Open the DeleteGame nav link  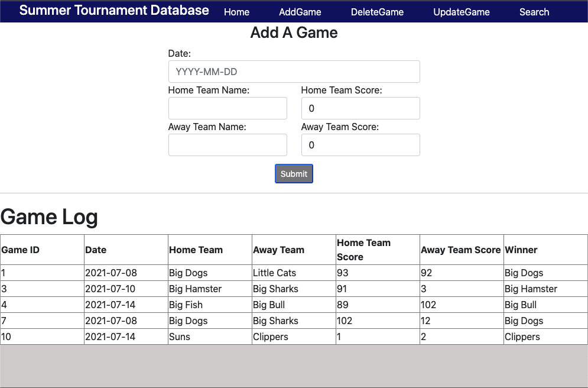pos(377,12)
